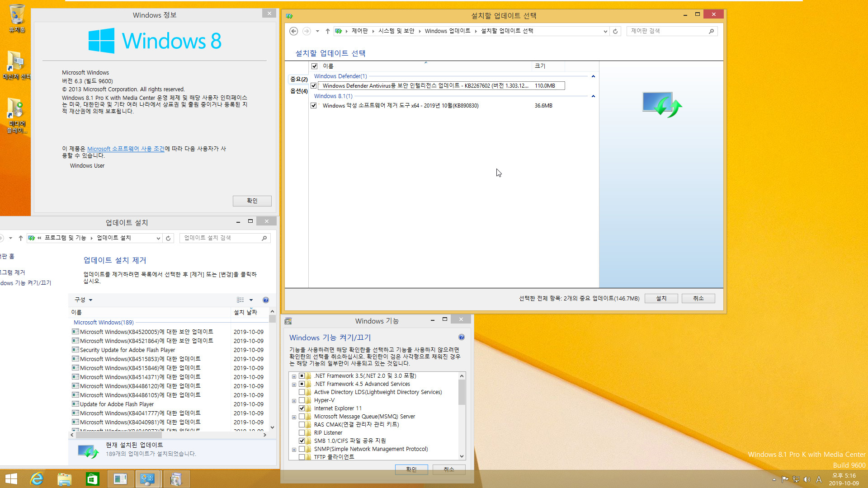Image resolution: width=868 pixels, height=488 pixels.
Task: Expand the .NET Framework 3.5 tree node
Action: 294,376
